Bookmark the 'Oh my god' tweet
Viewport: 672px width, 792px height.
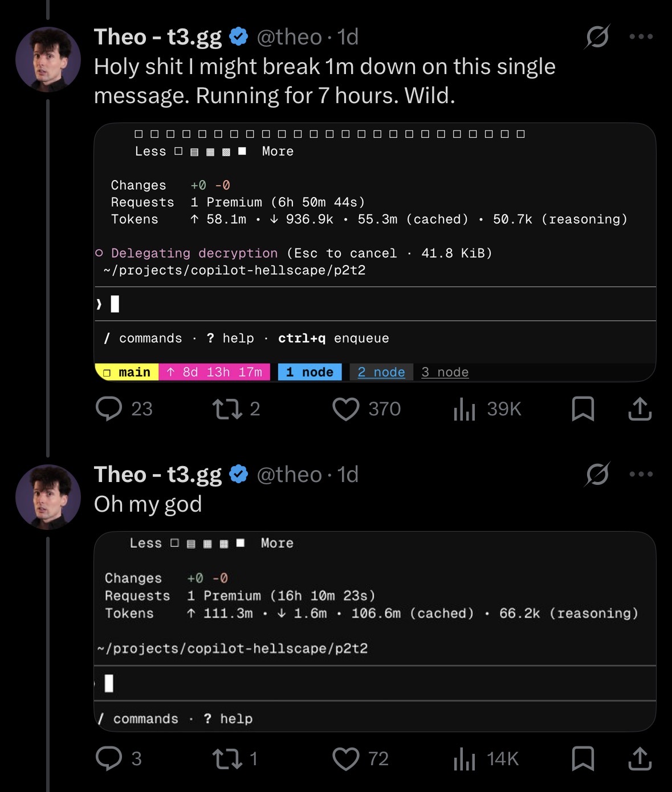pyautogui.click(x=583, y=758)
